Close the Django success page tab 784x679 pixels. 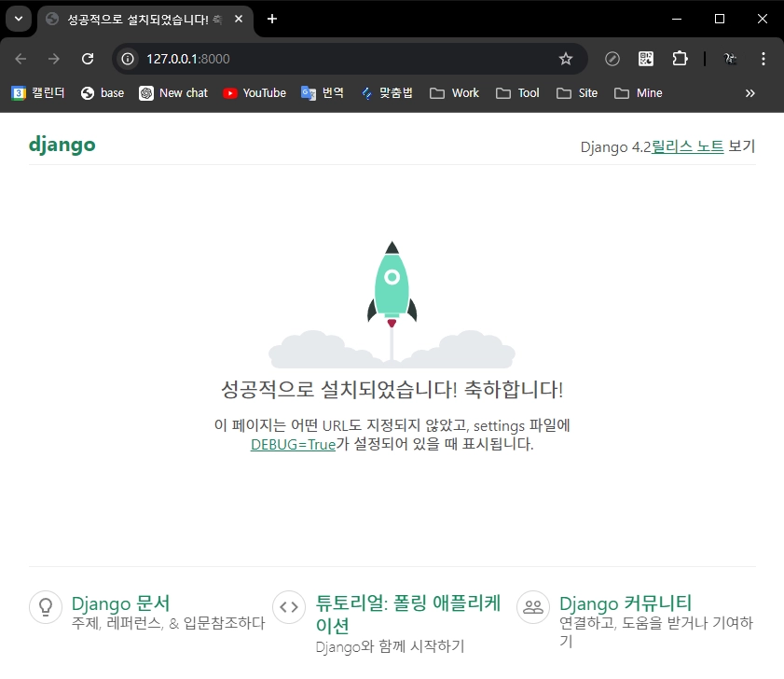(x=239, y=19)
